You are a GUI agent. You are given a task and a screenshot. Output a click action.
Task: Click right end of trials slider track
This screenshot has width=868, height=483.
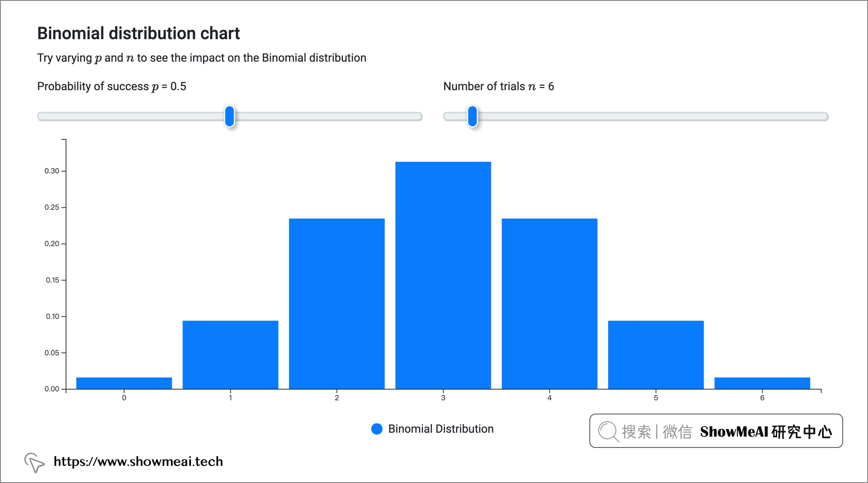(824, 116)
